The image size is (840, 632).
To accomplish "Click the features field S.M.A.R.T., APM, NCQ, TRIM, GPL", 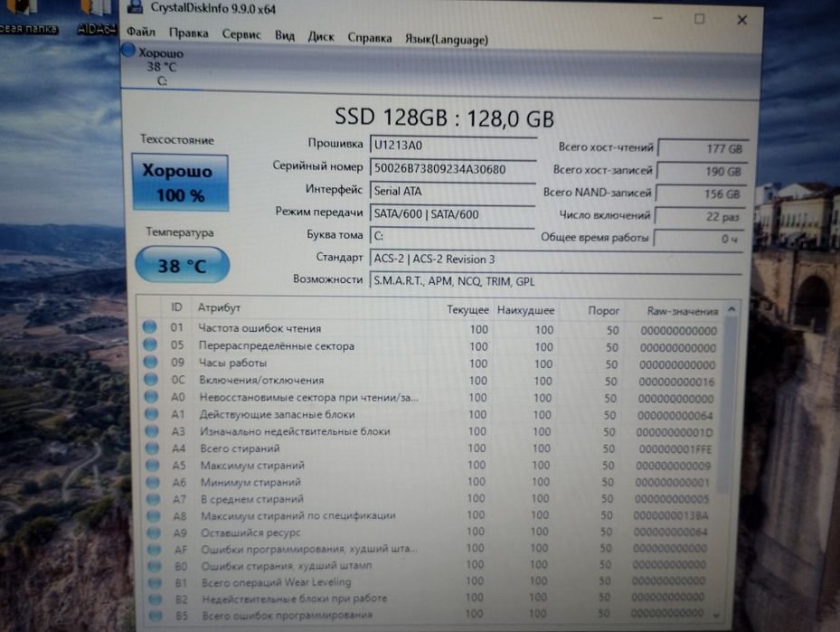I will point(555,280).
